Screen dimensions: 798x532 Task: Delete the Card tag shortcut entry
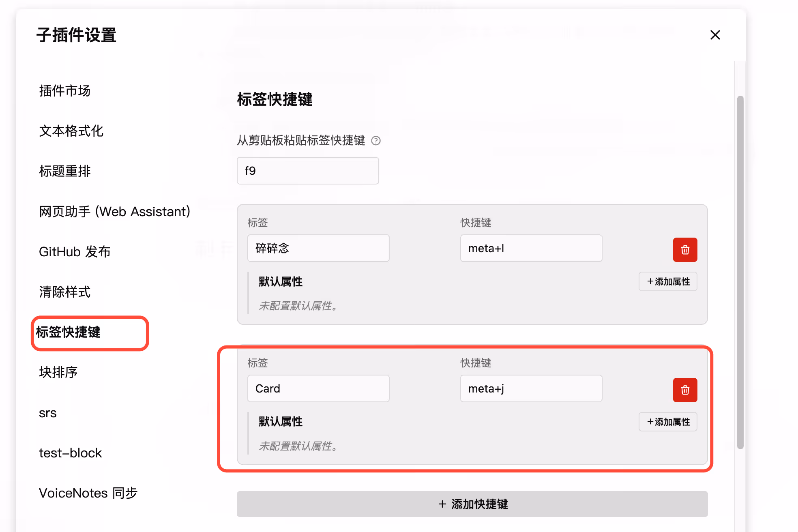[x=685, y=390]
